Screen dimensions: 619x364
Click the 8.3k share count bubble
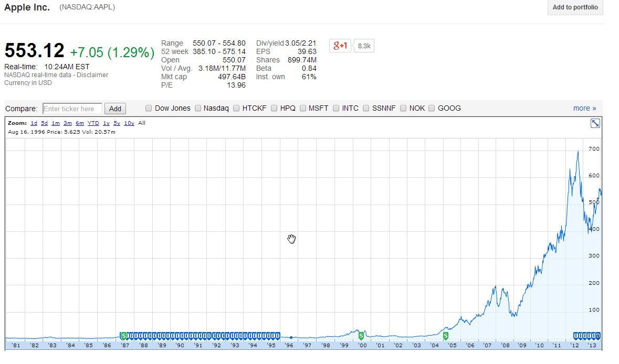[x=364, y=46]
